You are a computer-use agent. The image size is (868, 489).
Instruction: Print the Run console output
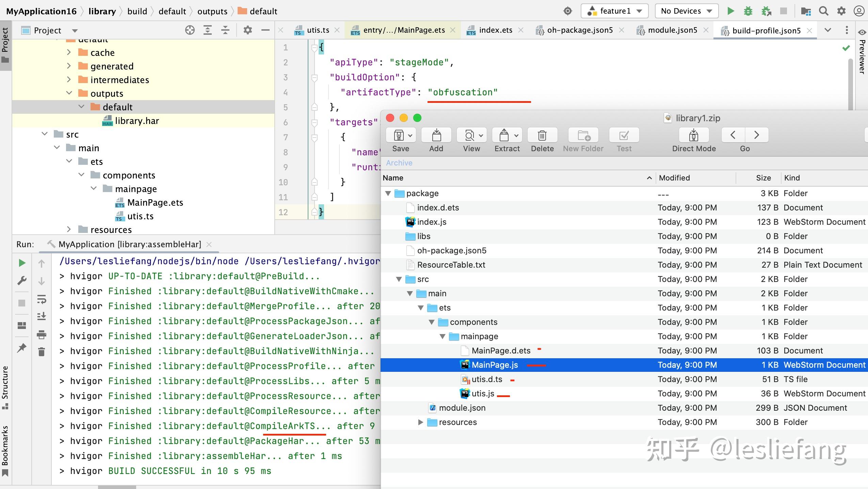(x=42, y=335)
